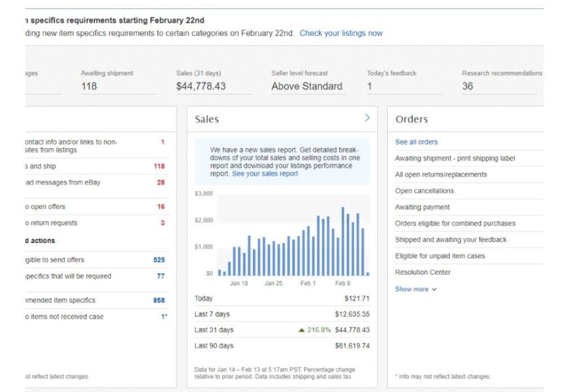Image resolution: width=569 pixels, height=392 pixels.
Task: Open Awaiting shipment - print shipping label
Action: (455, 158)
